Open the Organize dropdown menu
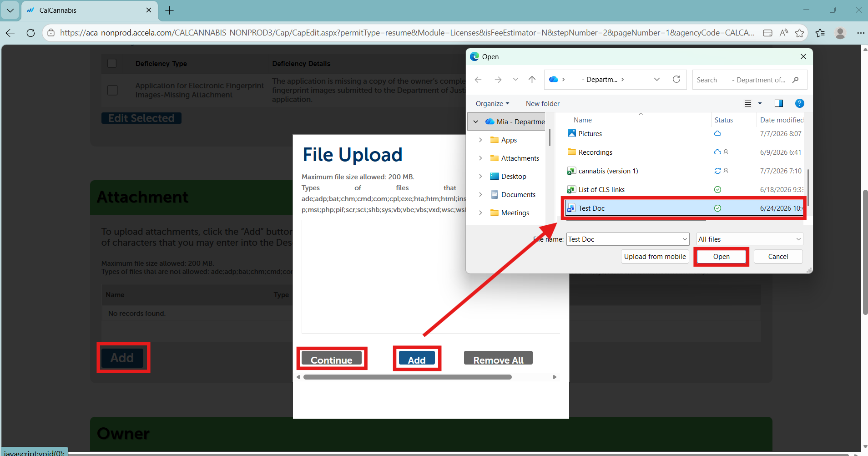This screenshot has height=456, width=868. 492,103
